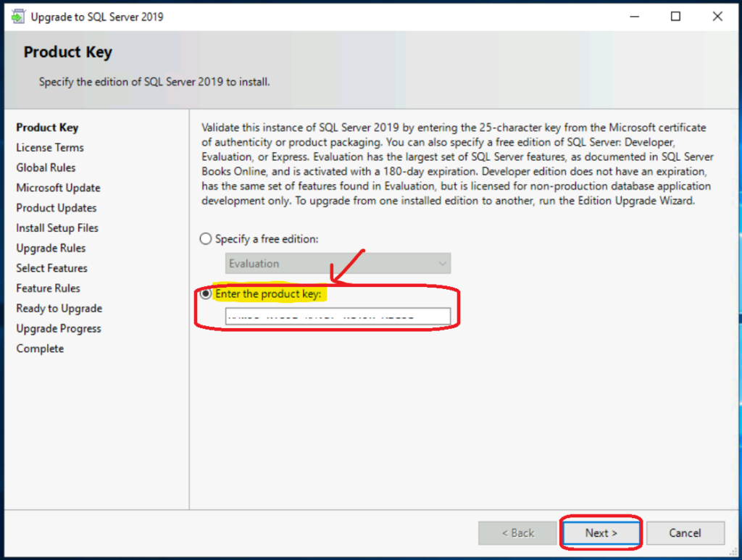Select the 'Enter the product key' radio button
This screenshot has width=742, height=560.
(205, 293)
